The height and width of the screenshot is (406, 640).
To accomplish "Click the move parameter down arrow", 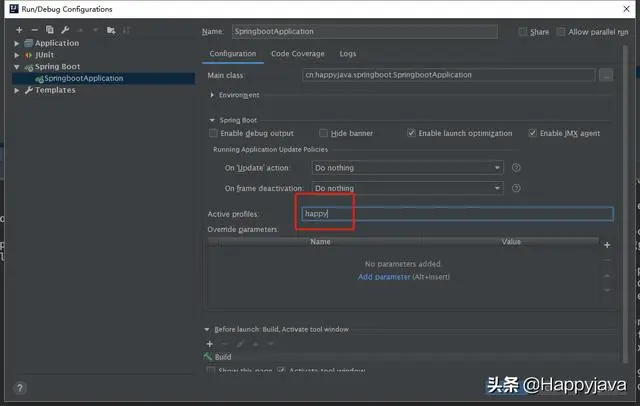I will click(x=607, y=290).
